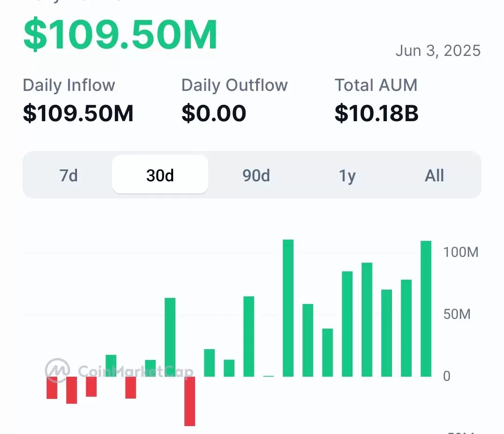Select the 30d time range tab

[x=160, y=175]
